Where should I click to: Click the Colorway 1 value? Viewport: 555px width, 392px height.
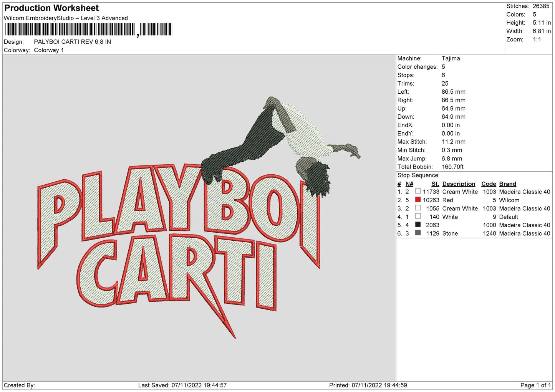coord(49,50)
